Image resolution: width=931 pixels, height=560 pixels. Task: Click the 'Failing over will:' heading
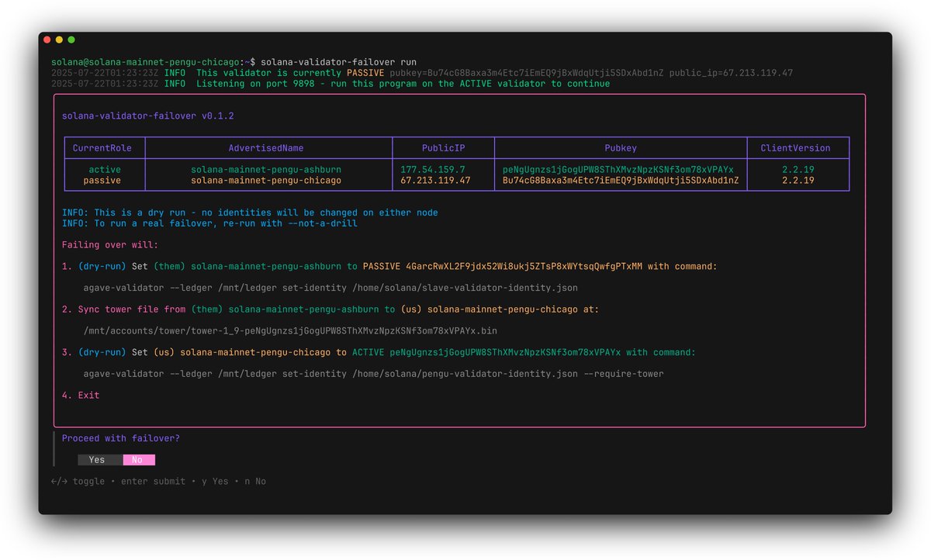pos(110,245)
